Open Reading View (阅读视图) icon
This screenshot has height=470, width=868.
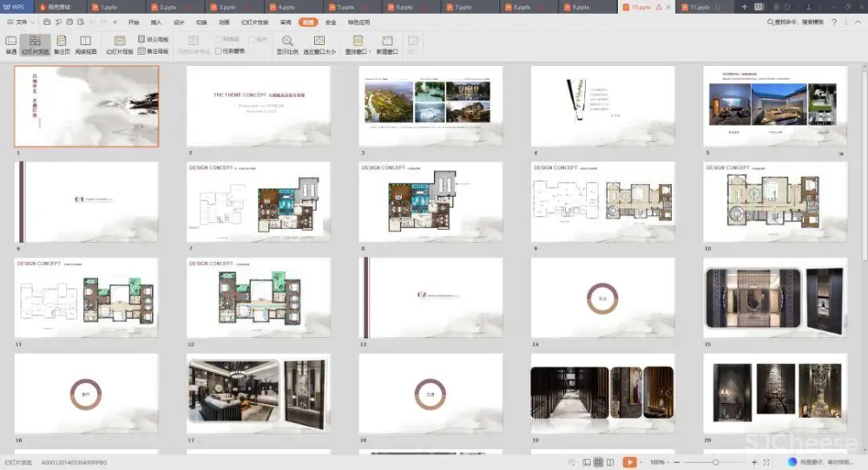[85, 44]
